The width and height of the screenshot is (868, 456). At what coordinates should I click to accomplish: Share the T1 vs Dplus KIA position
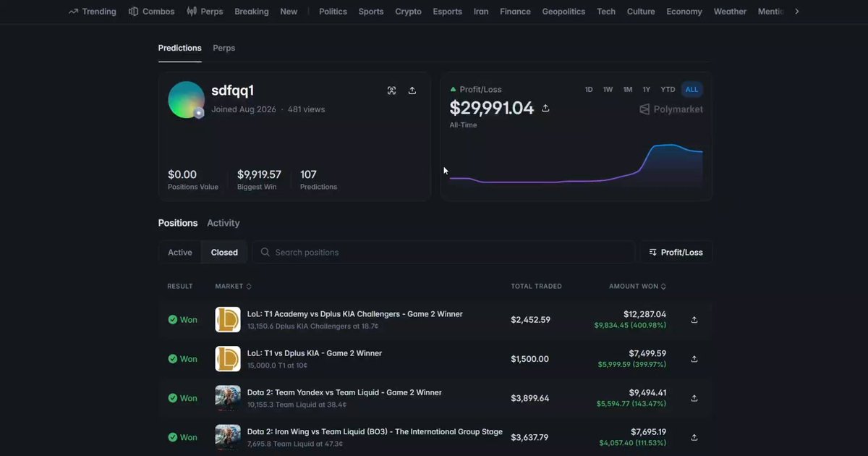click(x=694, y=359)
